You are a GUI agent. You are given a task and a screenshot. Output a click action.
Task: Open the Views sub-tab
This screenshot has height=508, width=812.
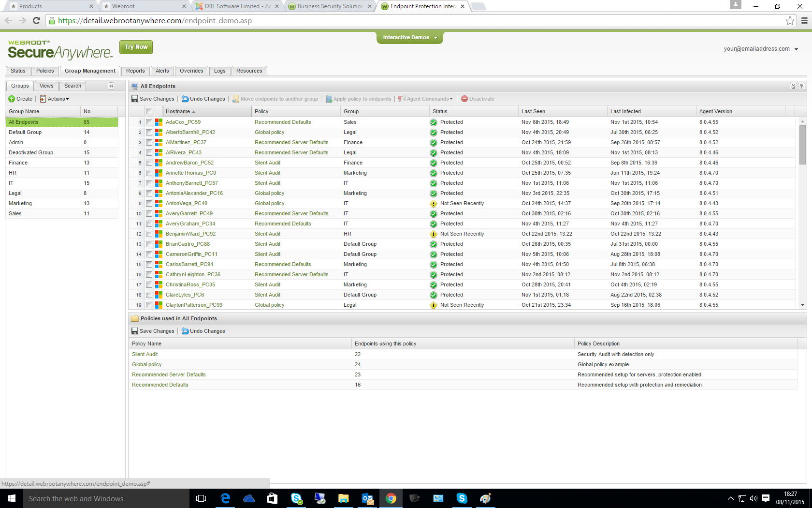click(x=46, y=86)
